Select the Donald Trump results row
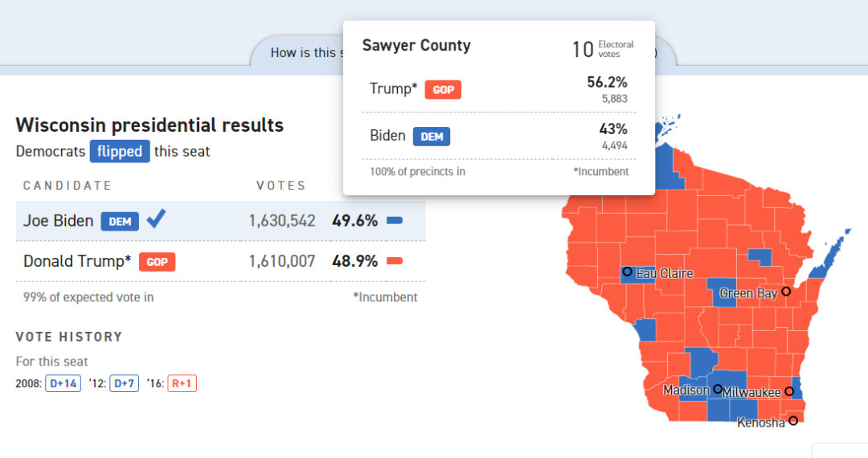Image resolution: width=868 pixels, height=458 pixels. 220,261
